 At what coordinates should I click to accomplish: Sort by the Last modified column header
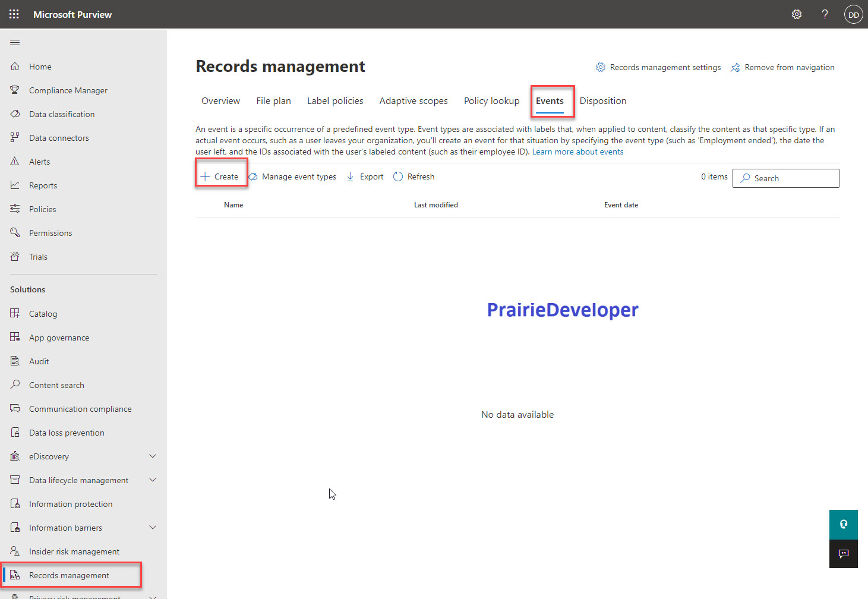tap(436, 205)
